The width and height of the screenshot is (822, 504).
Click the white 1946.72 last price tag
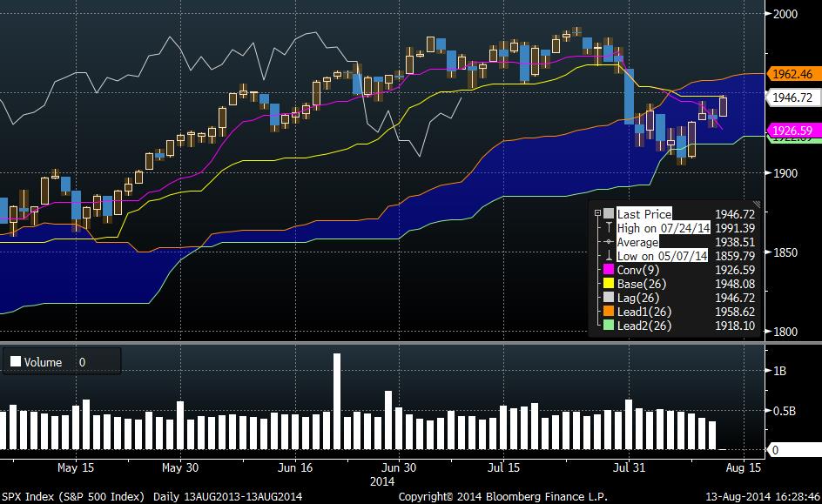[792, 98]
